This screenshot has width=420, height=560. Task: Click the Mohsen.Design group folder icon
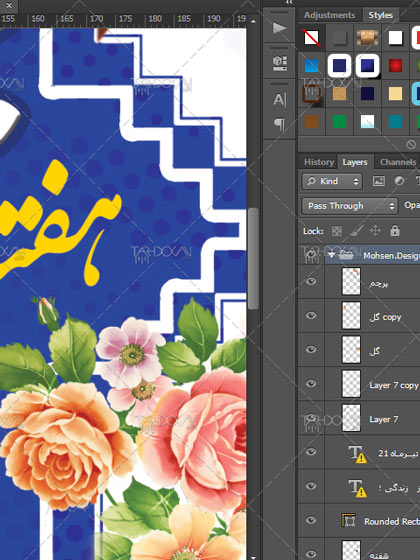(346, 254)
